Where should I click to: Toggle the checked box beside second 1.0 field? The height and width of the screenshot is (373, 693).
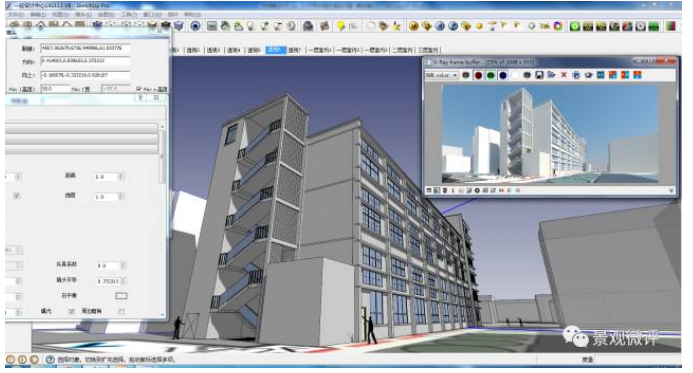pos(16,196)
